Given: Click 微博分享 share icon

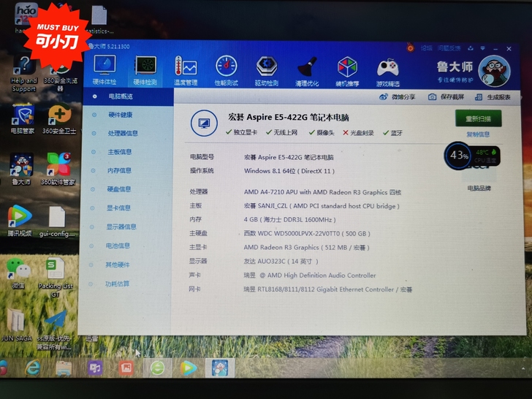Looking at the screenshot, I should [397, 97].
